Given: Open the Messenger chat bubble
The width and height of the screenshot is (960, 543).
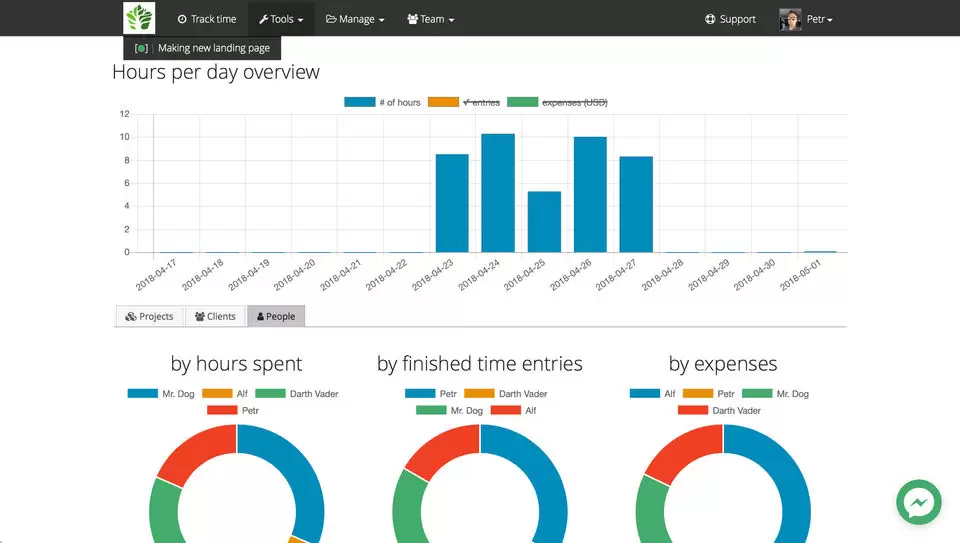Looking at the screenshot, I should click(x=918, y=503).
